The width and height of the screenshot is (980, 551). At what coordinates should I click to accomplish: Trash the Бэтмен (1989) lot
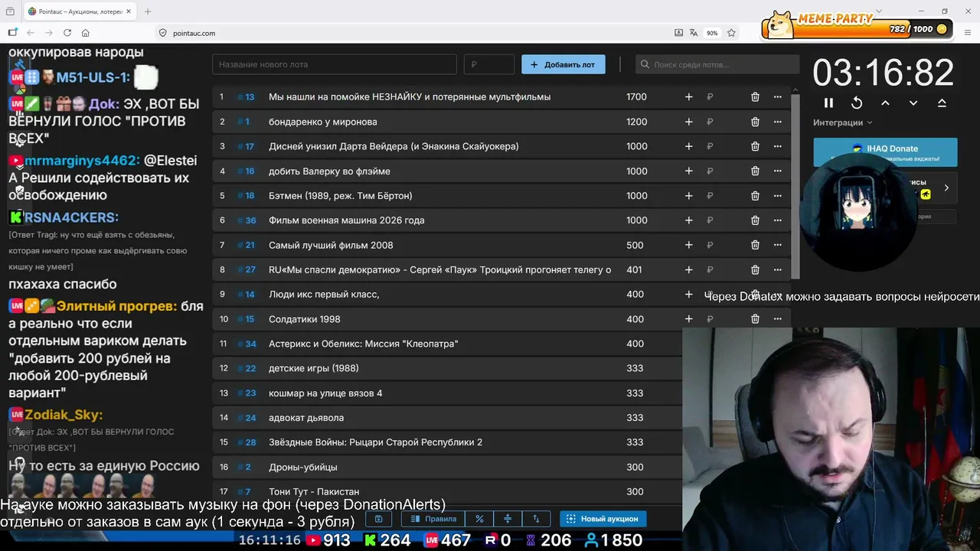[755, 196]
